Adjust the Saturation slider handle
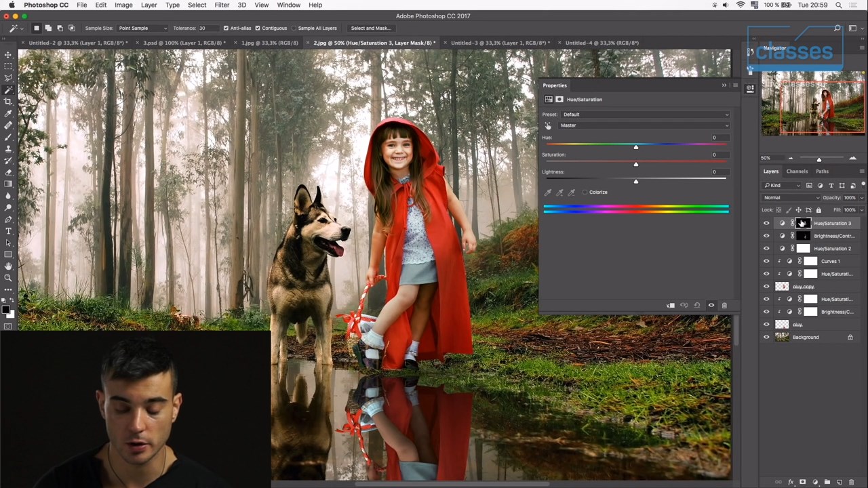 pyautogui.click(x=636, y=164)
